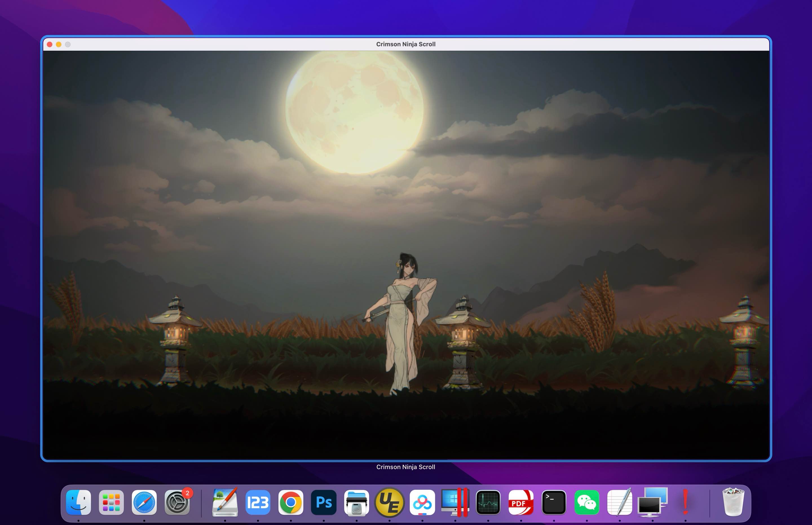The height and width of the screenshot is (525, 812).
Task: Click the Crimson Ninja Scroll caption below window
Action: coord(406,467)
